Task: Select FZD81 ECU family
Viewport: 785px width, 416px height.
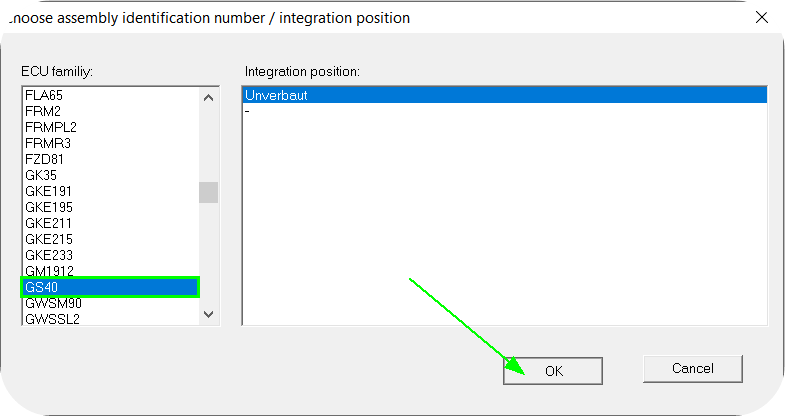Action: [45, 159]
